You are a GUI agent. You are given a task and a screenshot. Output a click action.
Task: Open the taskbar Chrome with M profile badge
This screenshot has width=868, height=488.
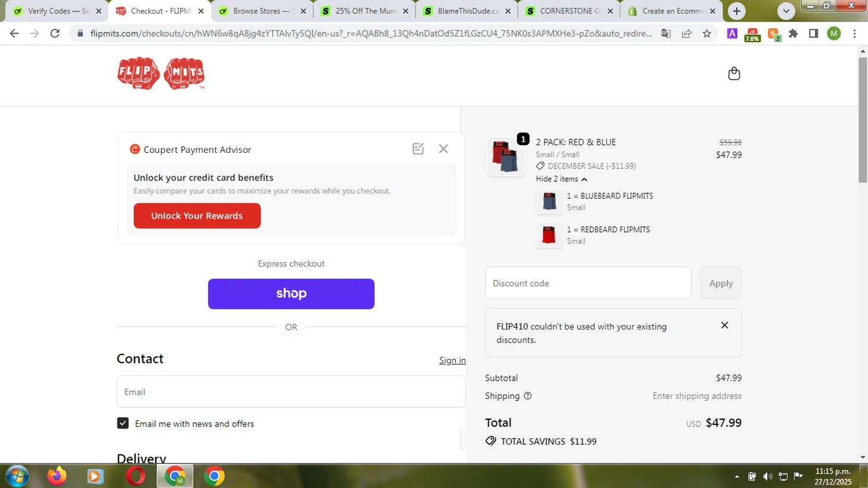[175, 476]
